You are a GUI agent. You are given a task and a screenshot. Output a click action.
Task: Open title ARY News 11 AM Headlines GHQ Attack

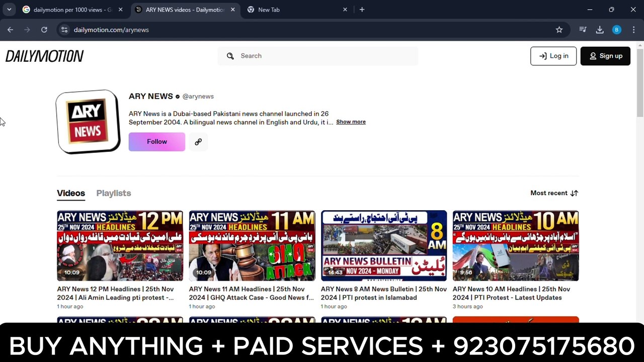(252, 293)
